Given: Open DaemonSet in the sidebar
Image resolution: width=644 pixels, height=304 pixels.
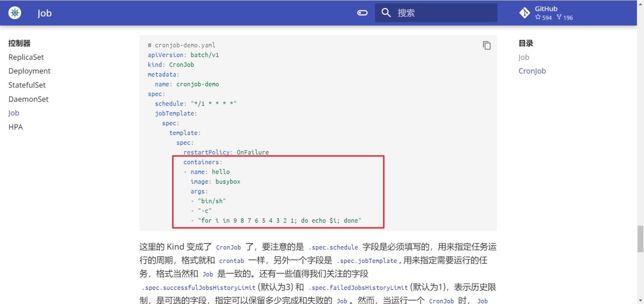Looking at the screenshot, I should [28, 99].
